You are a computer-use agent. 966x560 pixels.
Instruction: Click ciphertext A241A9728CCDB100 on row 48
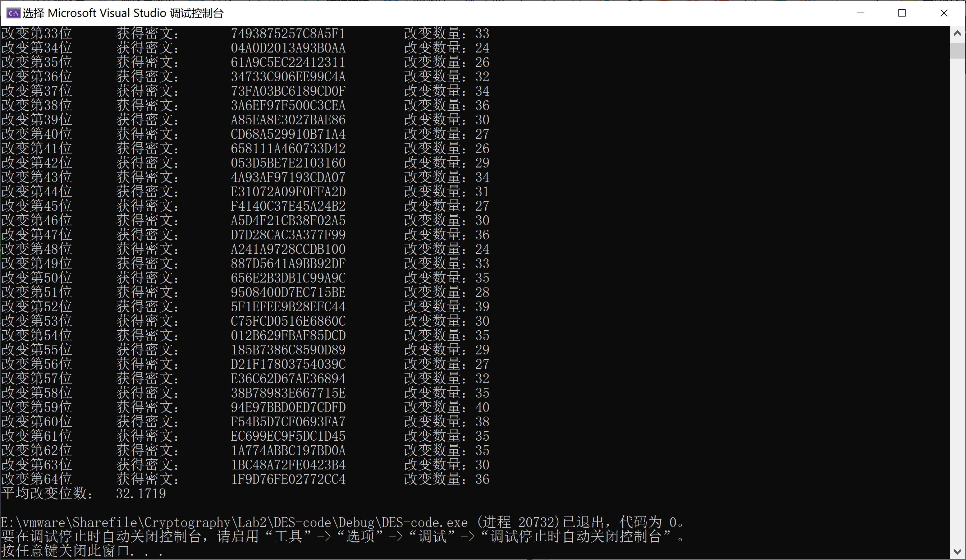(x=288, y=249)
